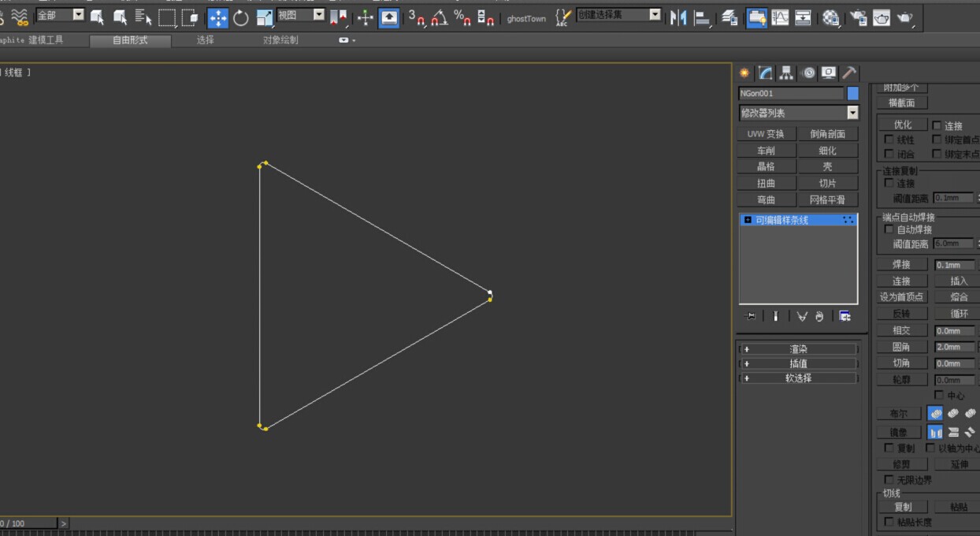Select Mirror Horizontally icon next to 镜像
This screenshot has width=980, height=536.
point(935,432)
